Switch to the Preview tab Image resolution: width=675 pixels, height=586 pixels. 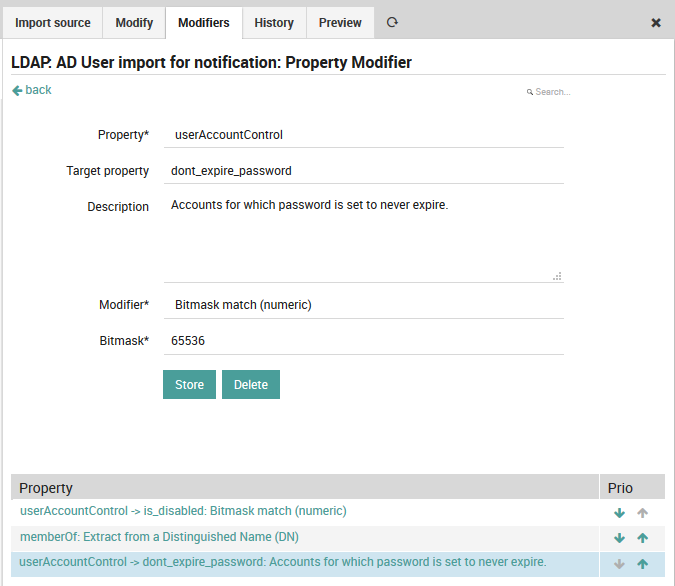pyautogui.click(x=340, y=23)
